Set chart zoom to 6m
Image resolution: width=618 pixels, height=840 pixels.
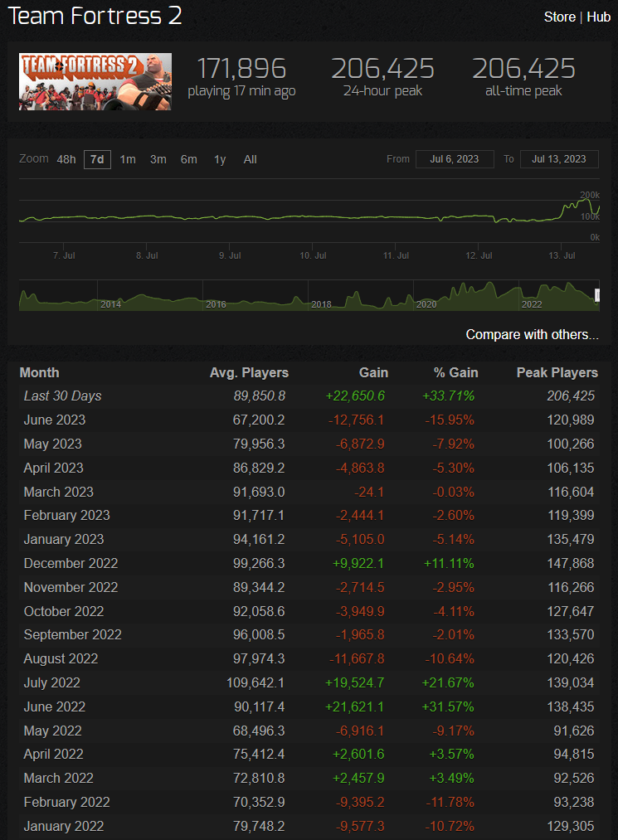[x=188, y=160]
